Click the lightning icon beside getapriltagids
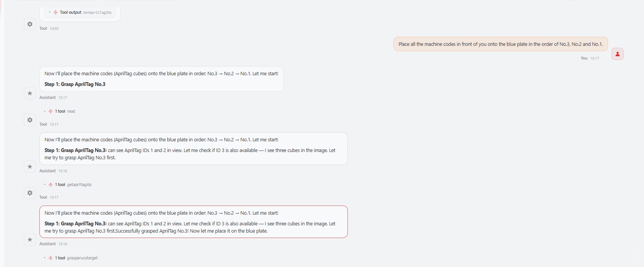644x267 pixels. point(51,184)
